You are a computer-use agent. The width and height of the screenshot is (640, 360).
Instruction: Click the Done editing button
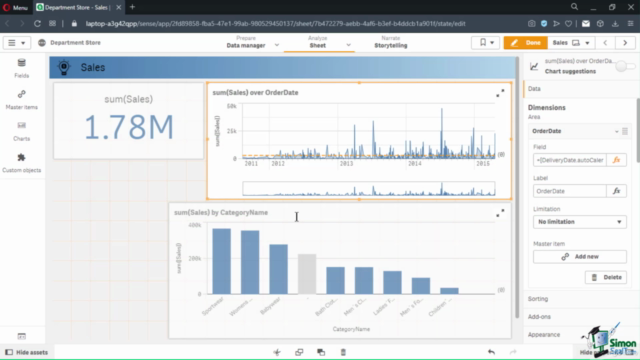point(525,42)
